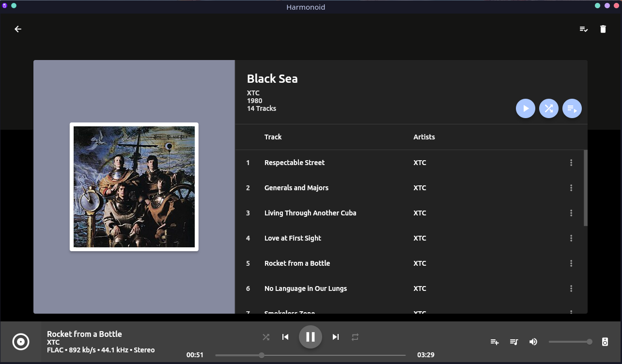Shuffle the Black Sea album
Image resolution: width=622 pixels, height=364 pixels.
pos(549,108)
